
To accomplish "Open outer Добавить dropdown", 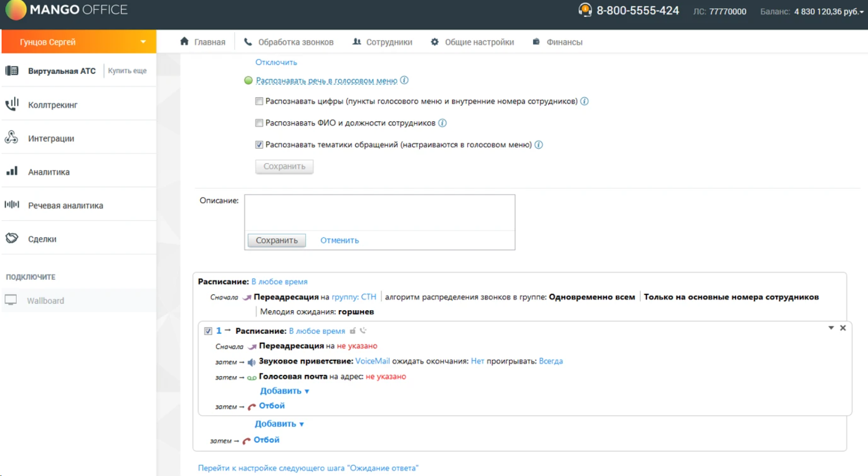I will tap(280, 424).
